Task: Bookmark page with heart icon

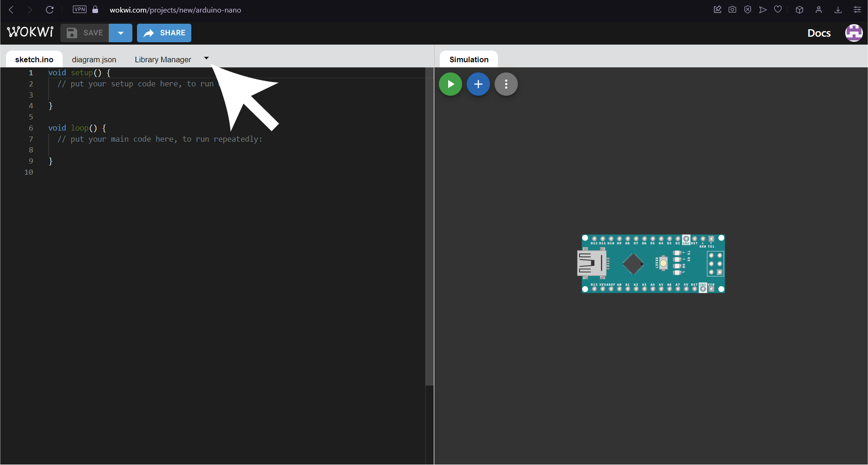Action: point(778,9)
